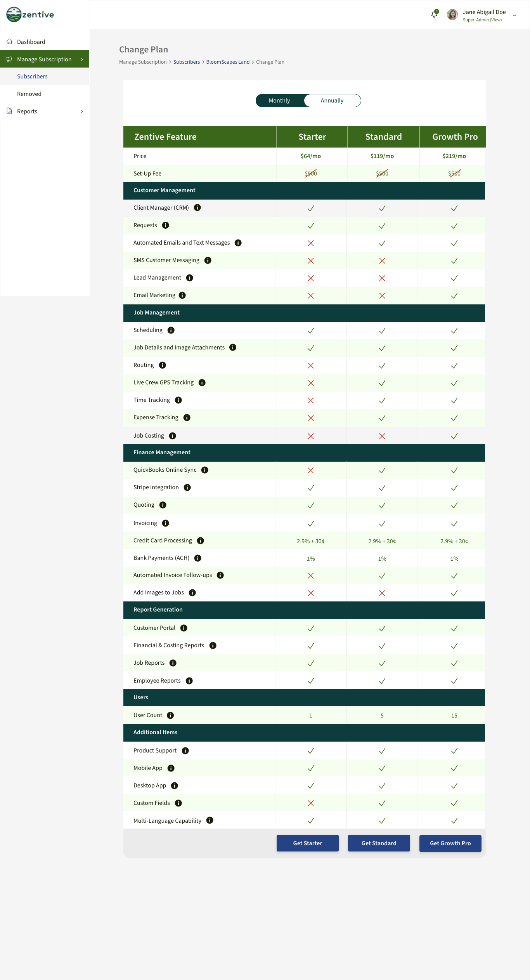Go to Removed in sidebar
Viewport: 530px width, 980px height.
tap(29, 94)
